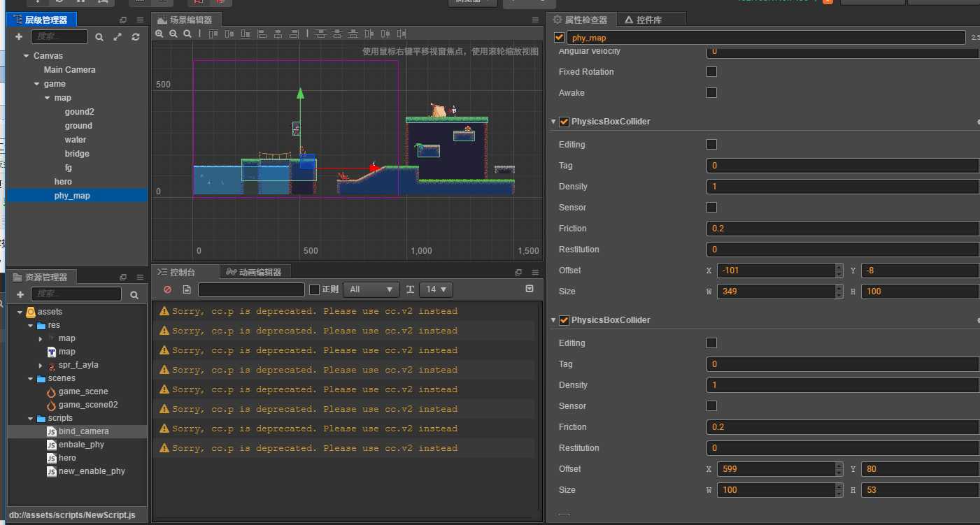Open the All log-level filter dropdown
This screenshot has width=980, height=525.
pyautogui.click(x=371, y=289)
